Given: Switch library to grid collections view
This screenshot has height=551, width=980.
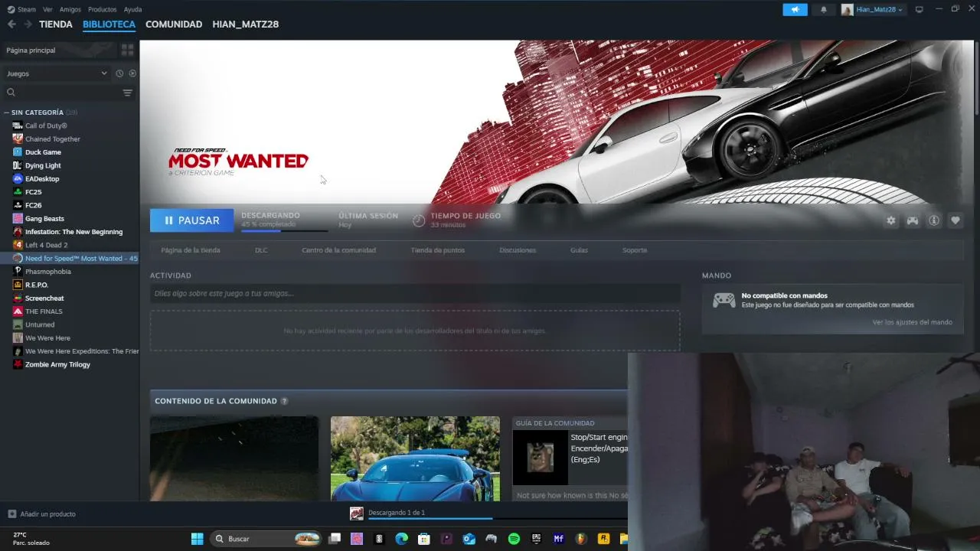Looking at the screenshot, I should click(x=128, y=50).
